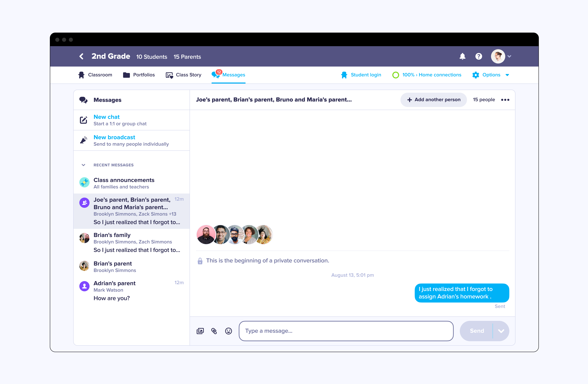
Task: Click the New broadcast megaphone icon
Action: 84,140
